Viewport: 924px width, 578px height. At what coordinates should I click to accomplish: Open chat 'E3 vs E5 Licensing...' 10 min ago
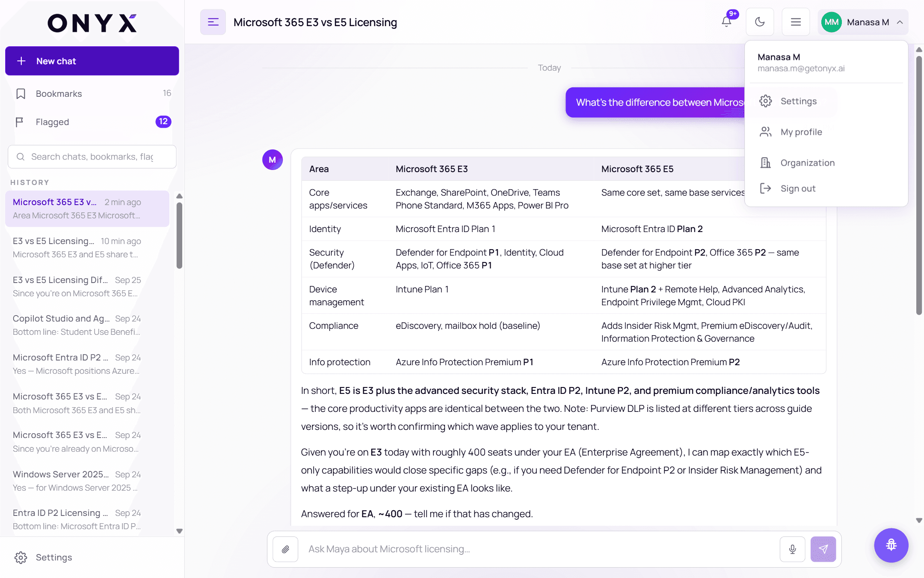[87, 247]
